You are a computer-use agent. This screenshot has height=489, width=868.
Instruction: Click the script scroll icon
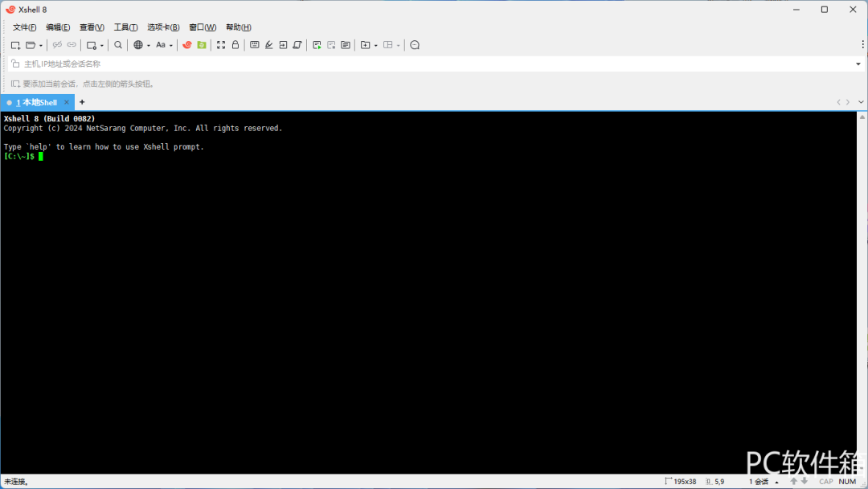pyautogui.click(x=297, y=45)
